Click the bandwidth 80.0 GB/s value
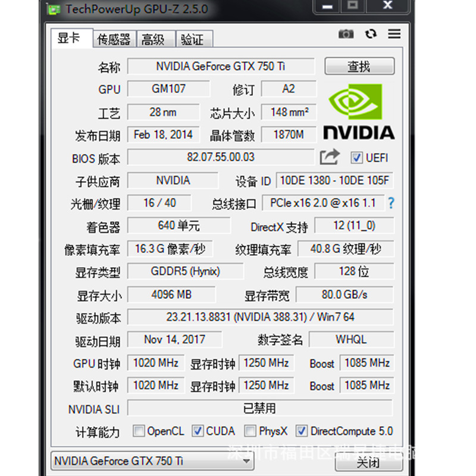Image resolution: width=476 pixels, height=476 pixels. pyautogui.click(x=345, y=294)
